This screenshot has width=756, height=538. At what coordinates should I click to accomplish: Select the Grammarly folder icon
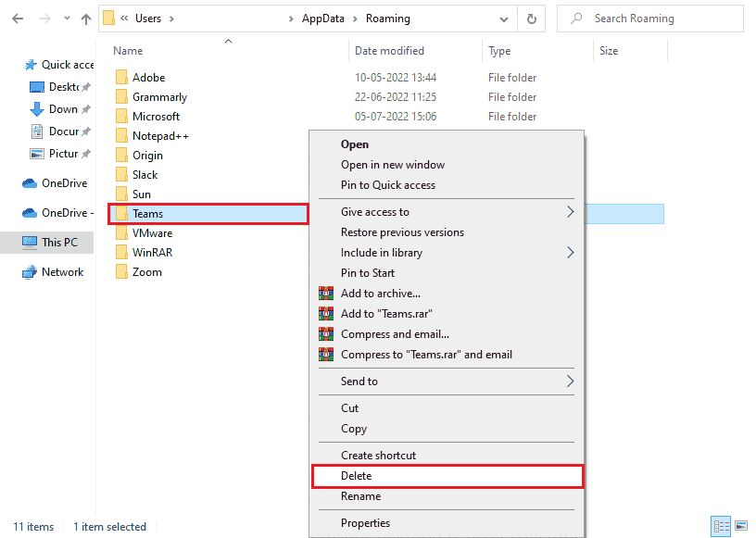click(121, 96)
